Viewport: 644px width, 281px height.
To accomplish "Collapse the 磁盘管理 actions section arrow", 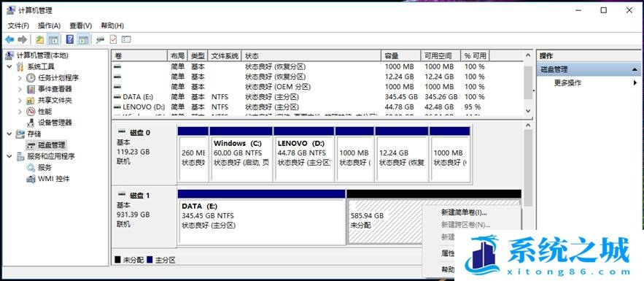I will pos(634,70).
